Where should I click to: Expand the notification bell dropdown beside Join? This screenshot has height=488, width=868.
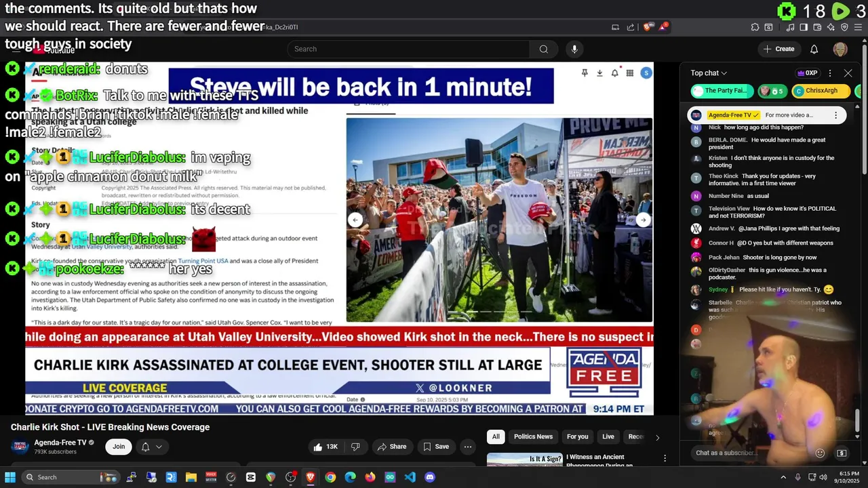pos(151,447)
